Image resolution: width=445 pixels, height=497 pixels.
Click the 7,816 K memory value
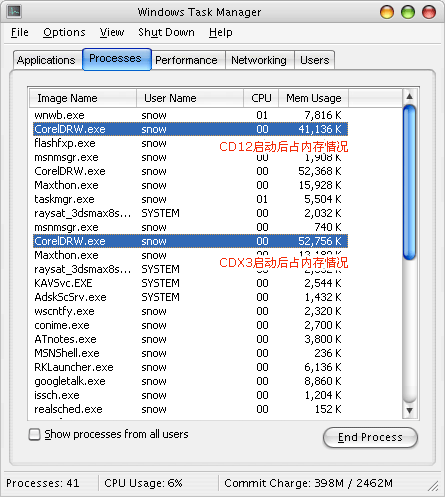(323, 115)
